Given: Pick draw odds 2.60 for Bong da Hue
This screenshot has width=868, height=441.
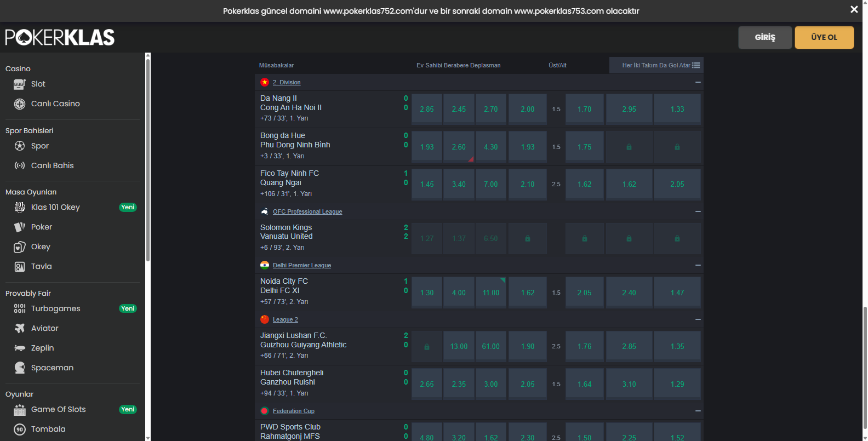Looking at the screenshot, I should coord(459,147).
